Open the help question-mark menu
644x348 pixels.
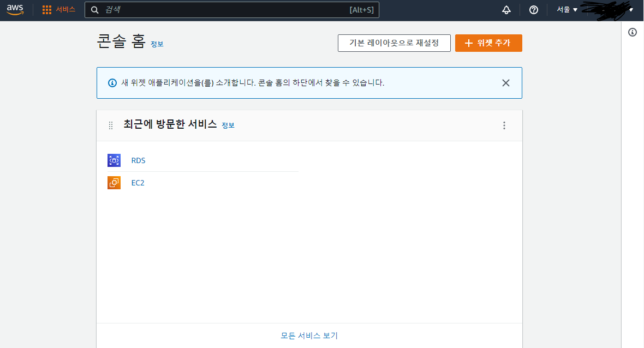pos(534,10)
